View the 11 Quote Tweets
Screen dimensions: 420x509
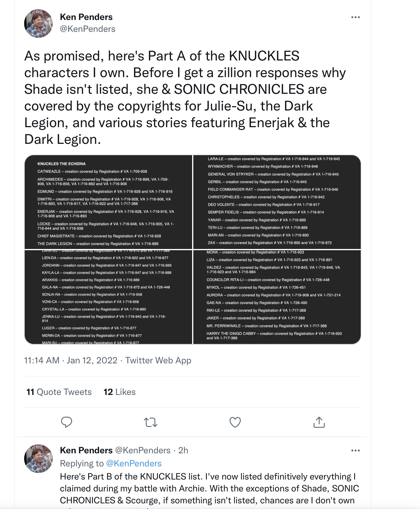click(59, 392)
